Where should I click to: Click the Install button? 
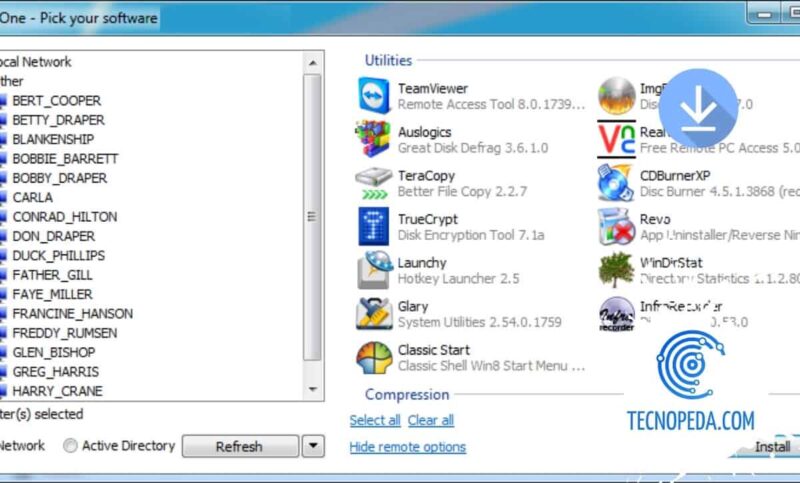[773, 446]
